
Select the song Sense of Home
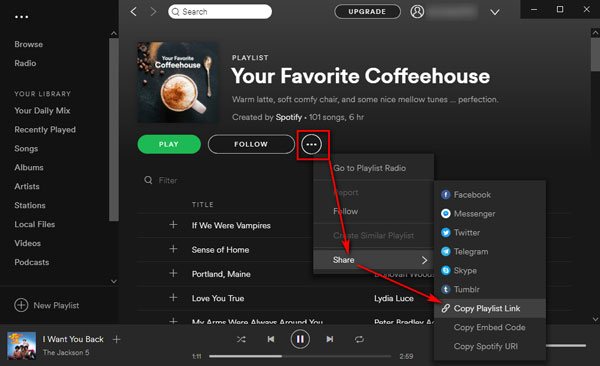220,250
